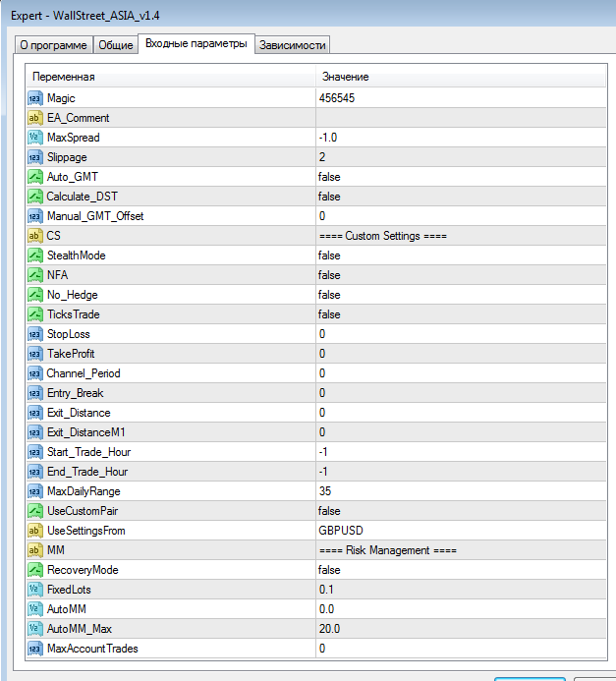
Task: Click the boolean icon next to Auto_GMT
Action: pyautogui.click(x=35, y=177)
